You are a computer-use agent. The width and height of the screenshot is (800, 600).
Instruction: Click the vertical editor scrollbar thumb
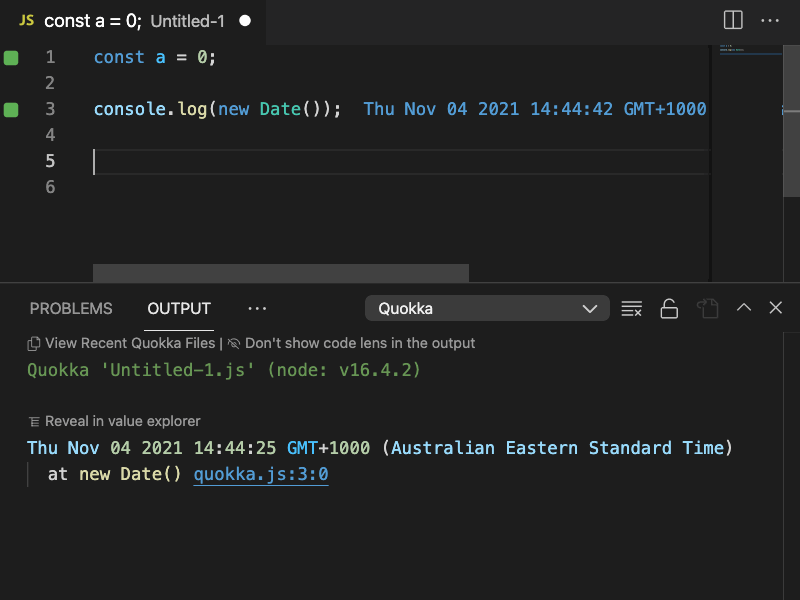(791, 120)
